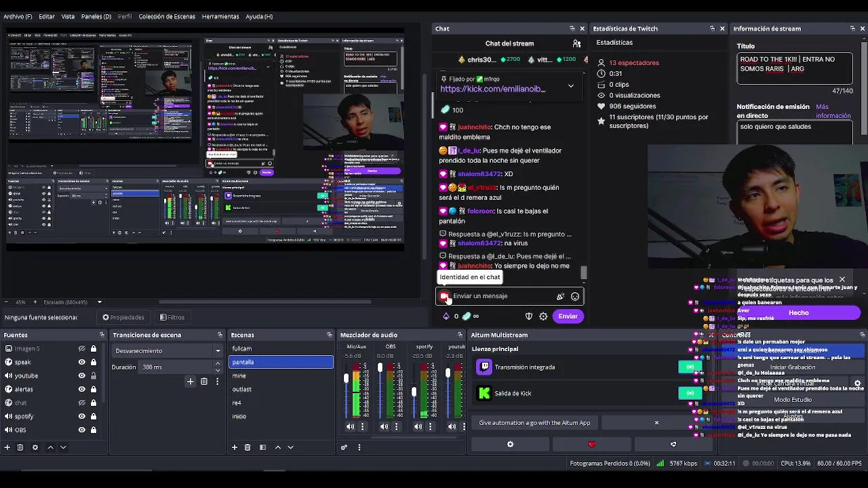Increase Duración value with up arrow

[218, 364]
